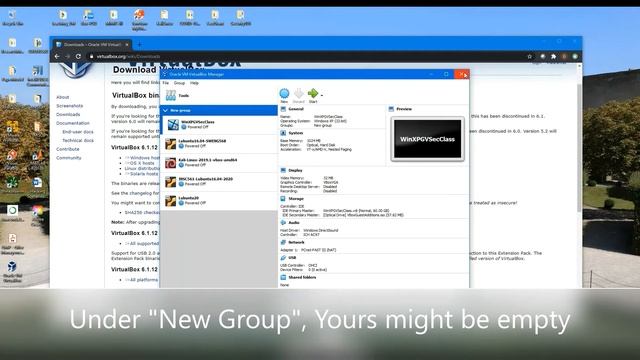Click the WinXPGVSecClass preview thumbnail
Screen dimensions: 640x360
tap(427, 139)
